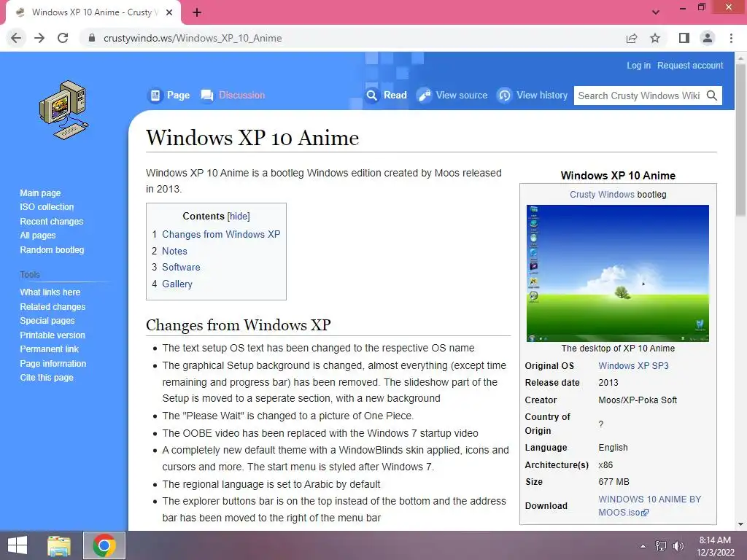Open the View history tab
Image resolution: width=747 pixels, height=560 pixels.
pyautogui.click(x=533, y=96)
